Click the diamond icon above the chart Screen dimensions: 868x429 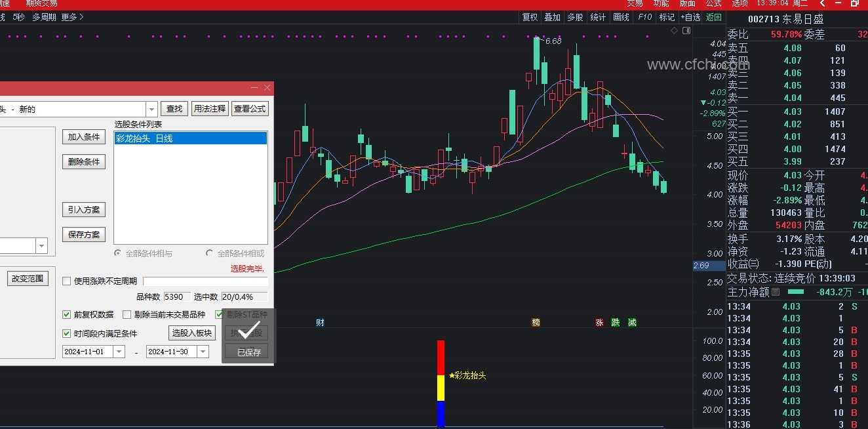[x=674, y=30]
